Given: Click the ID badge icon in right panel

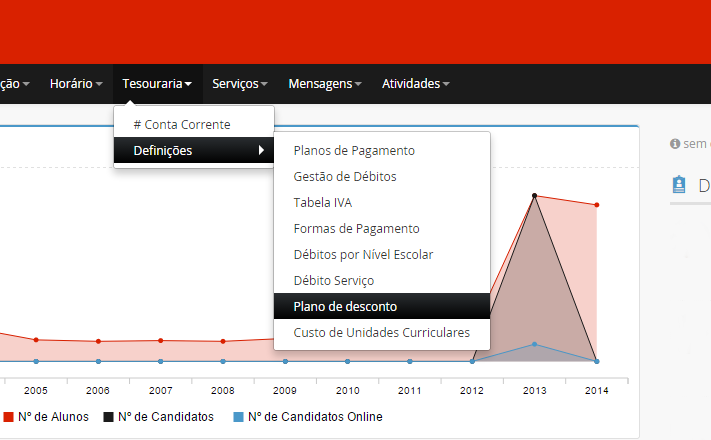Looking at the screenshot, I should click(x=680, y=185).
